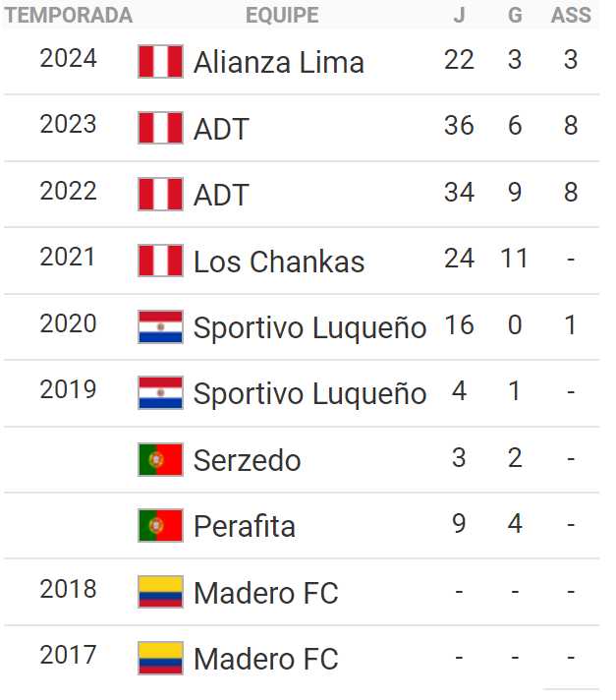This screenshot has width=616, height=700.
Task: Sort by the EQUIPE column header
Action: (282, 15)
